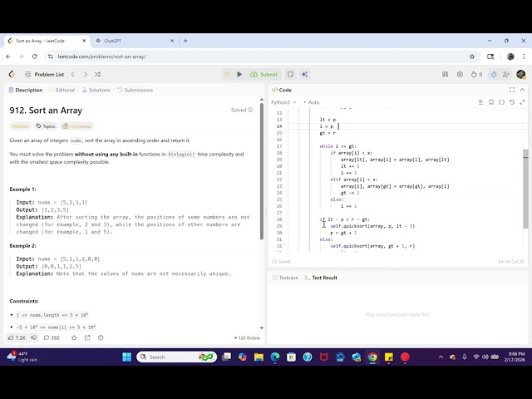
Task: Switch to the Solutions tab
Action: click(x=96, y=90)
